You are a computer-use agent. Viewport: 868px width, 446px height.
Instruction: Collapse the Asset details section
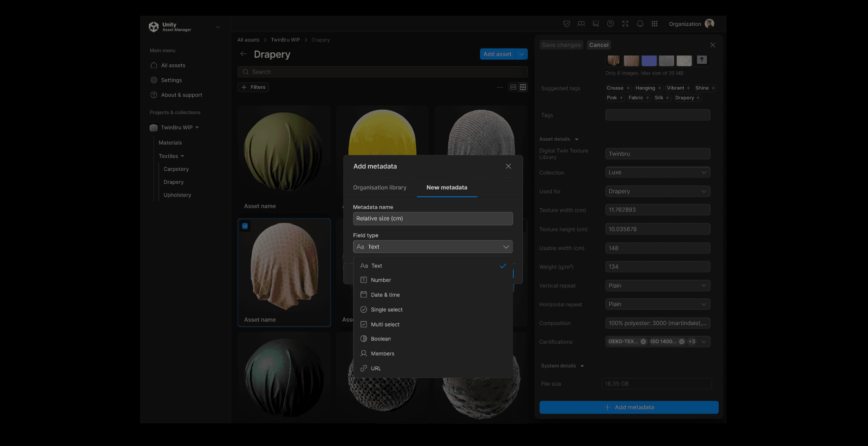(x=576, y=139)
